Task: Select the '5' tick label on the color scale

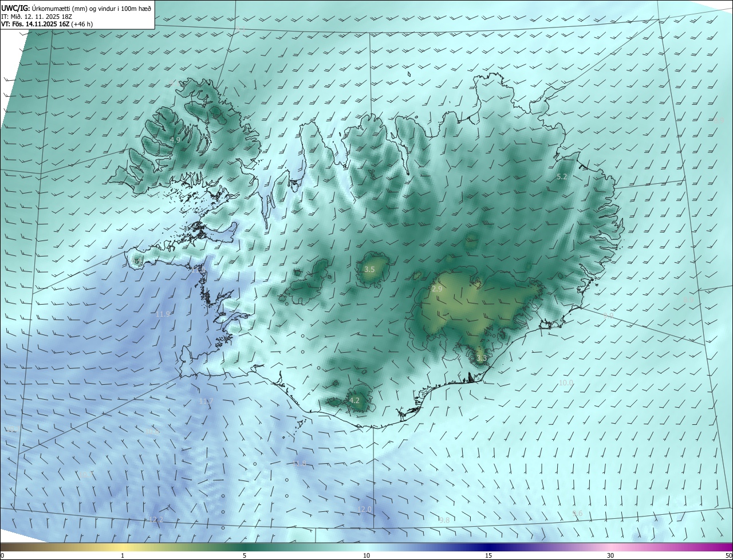Action: pos(245,555)
